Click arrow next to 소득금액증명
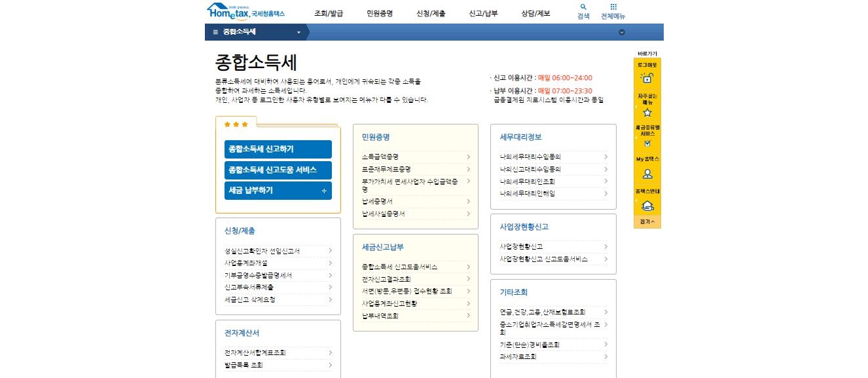Viewport: 868px width, 378px height. click(469, 157)
